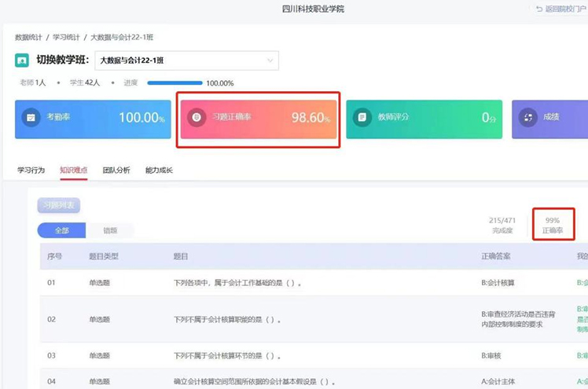
Task: Select the 全部 filter toggle
Action: click(61, 230)
